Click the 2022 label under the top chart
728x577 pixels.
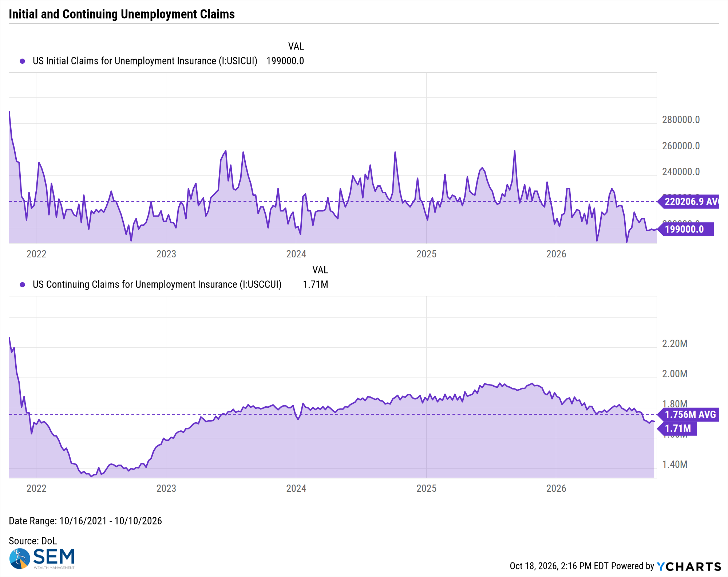(x=36, y=254)
